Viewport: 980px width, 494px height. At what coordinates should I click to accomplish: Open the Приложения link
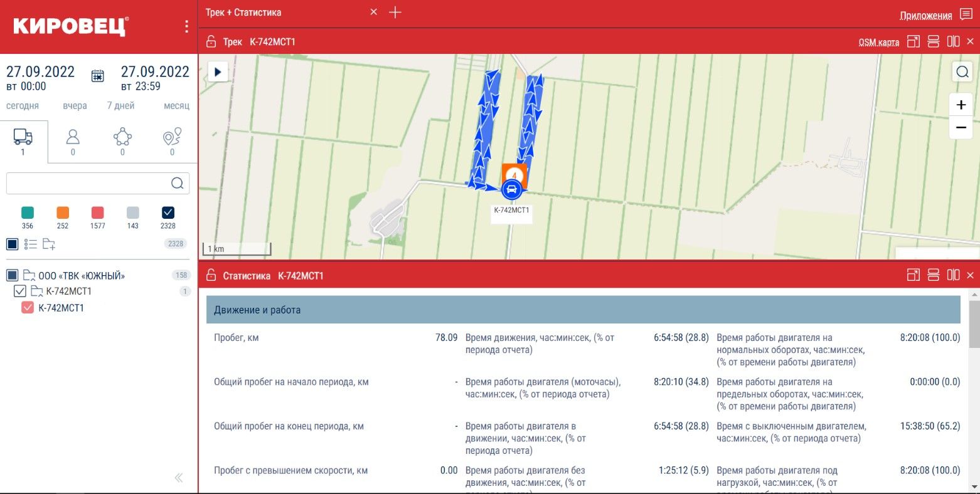pyautogui.click(x=925, y=16)
